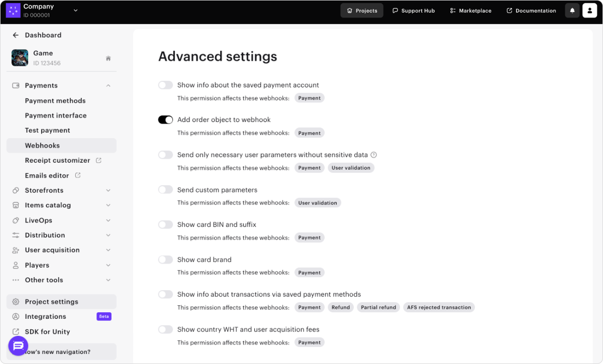
Task: Go back to Dashboard
Action: [43, 35]
